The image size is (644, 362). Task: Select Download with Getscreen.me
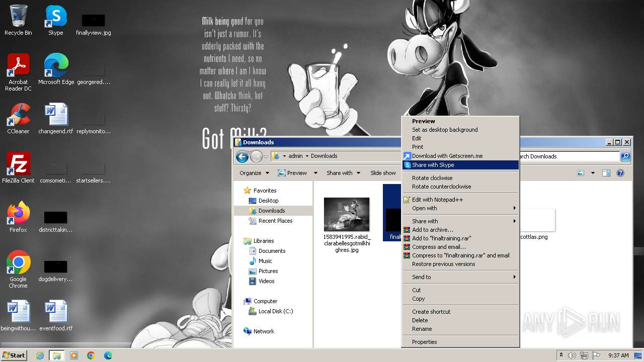click(x=460, y=156)
